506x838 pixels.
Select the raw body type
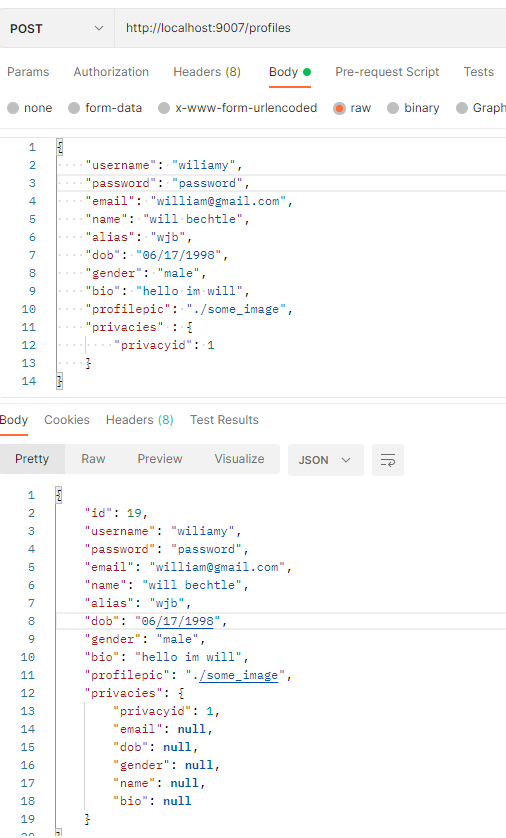point(352,108)
